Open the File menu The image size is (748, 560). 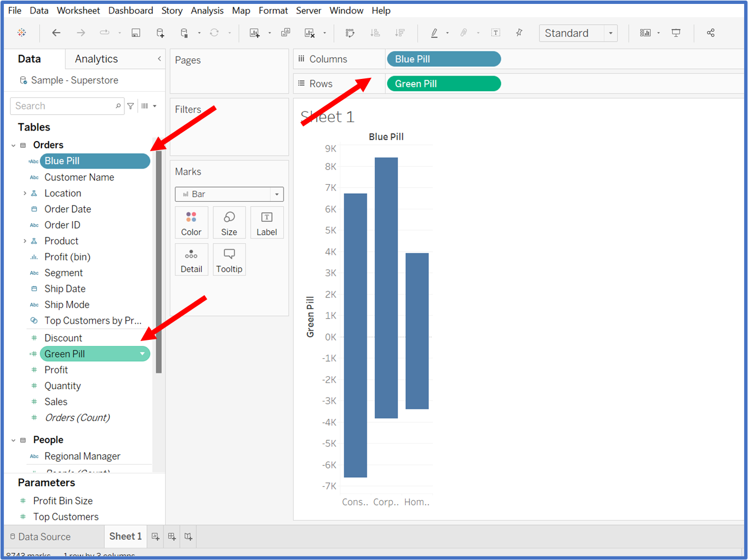click(15, 10)
